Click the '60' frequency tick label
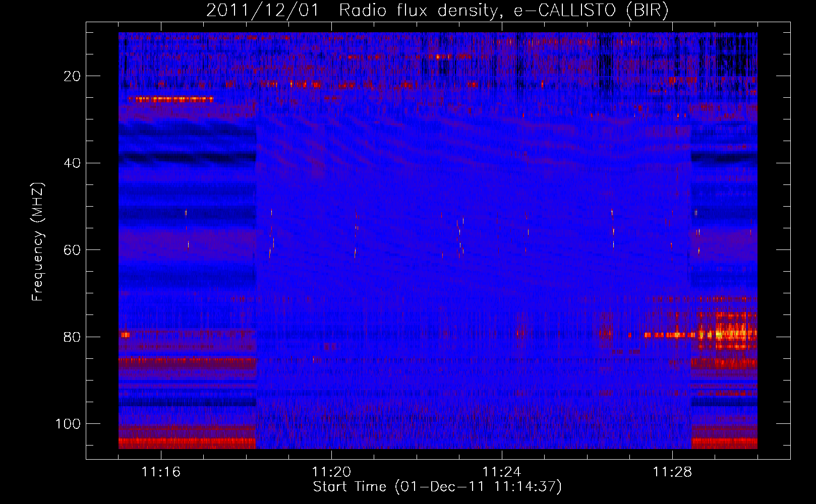Image resolution: width=816 pixels, height=504 pixels. pos(73,250)
